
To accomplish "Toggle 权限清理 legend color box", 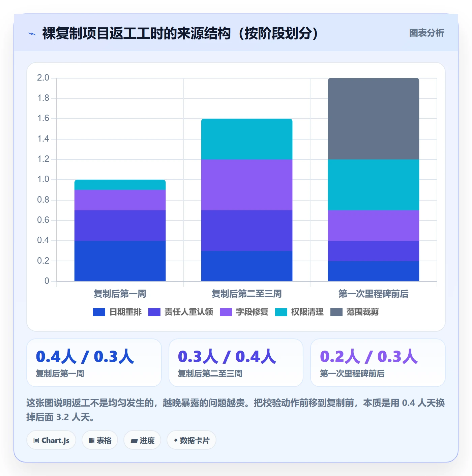I will [x=281, y=312].
